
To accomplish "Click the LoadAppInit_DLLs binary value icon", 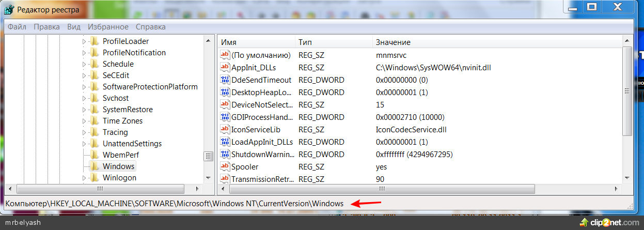I will [225, 142].
